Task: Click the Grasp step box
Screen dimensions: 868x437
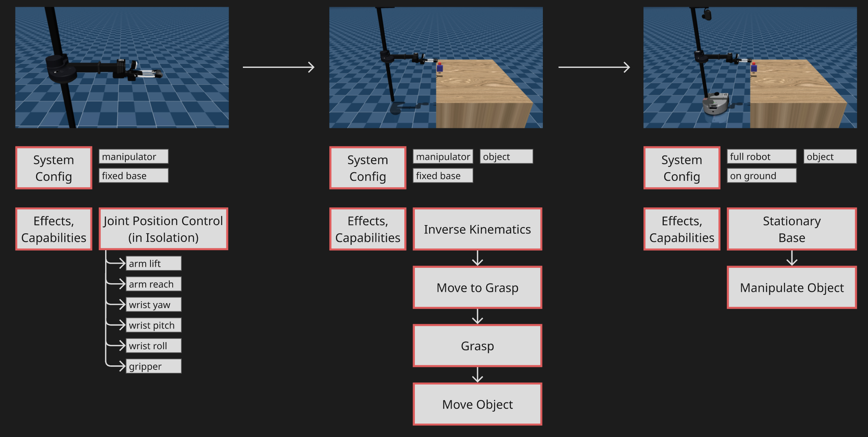Action: tap(477, 345)
